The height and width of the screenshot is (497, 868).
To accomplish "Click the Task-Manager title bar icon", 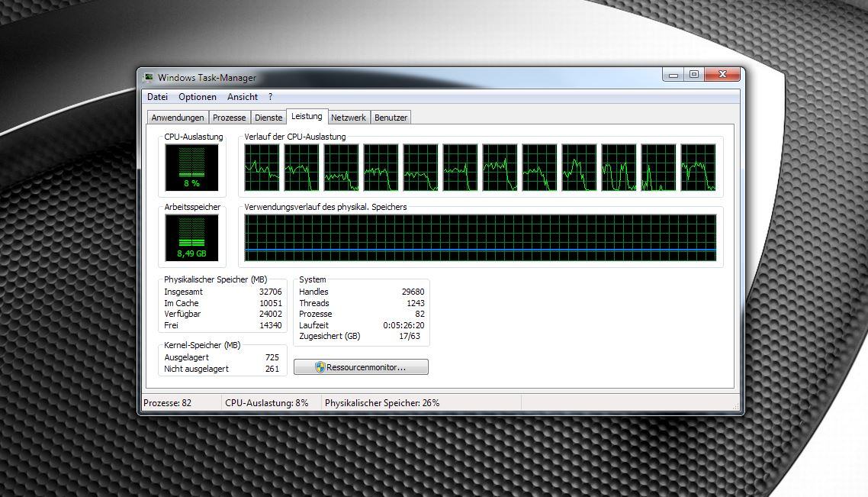I will [x=149, y=78].
